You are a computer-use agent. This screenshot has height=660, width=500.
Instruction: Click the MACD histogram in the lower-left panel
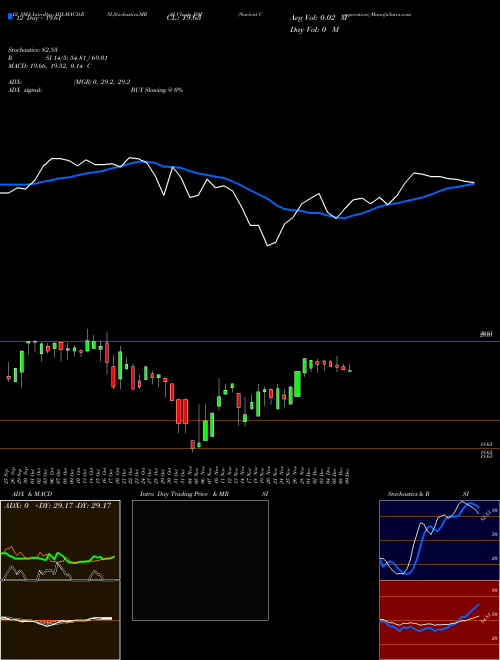[56, 620]
